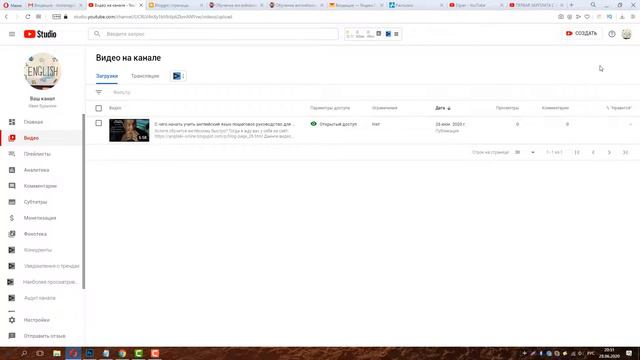Open Аудит канала sidebar item
640x360 pixels.
[41, 298]
